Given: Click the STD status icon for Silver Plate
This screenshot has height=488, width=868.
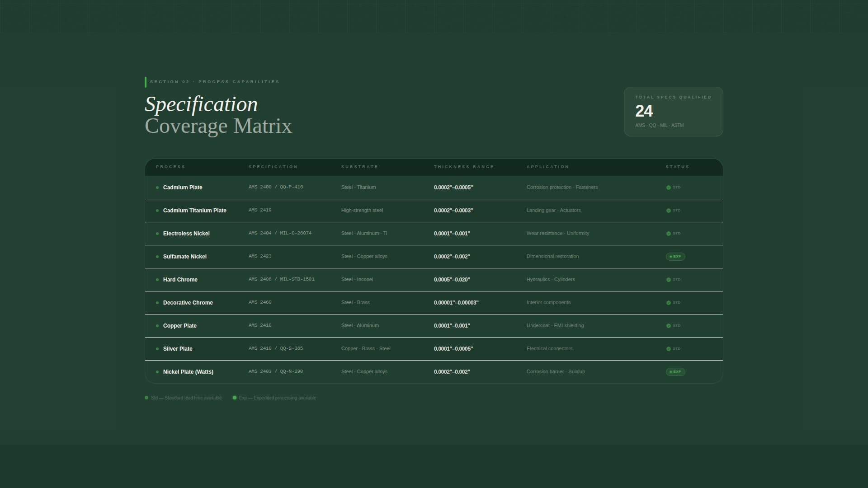Looking at the screenshot, I should pyautogui.click(x=668, y=349).
